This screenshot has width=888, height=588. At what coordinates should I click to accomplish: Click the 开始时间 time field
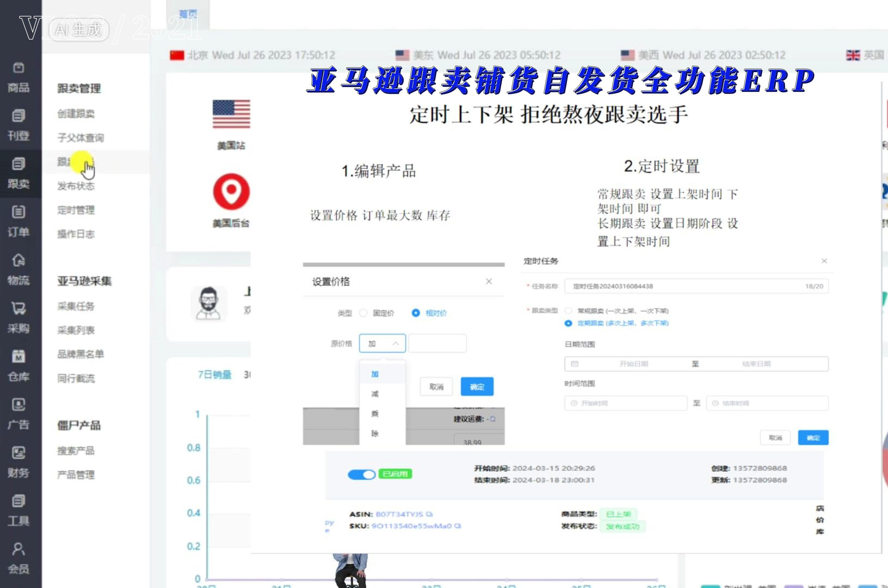click(626, 403)
